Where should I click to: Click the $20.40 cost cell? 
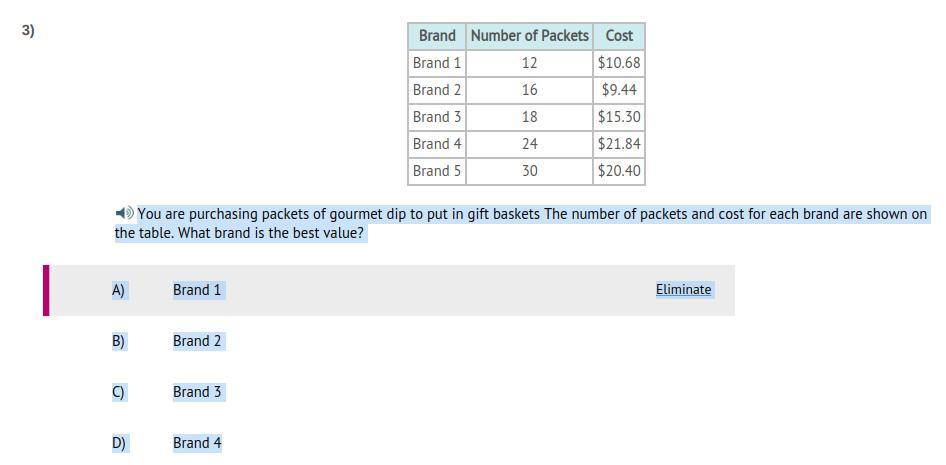[x=619, y=171]
